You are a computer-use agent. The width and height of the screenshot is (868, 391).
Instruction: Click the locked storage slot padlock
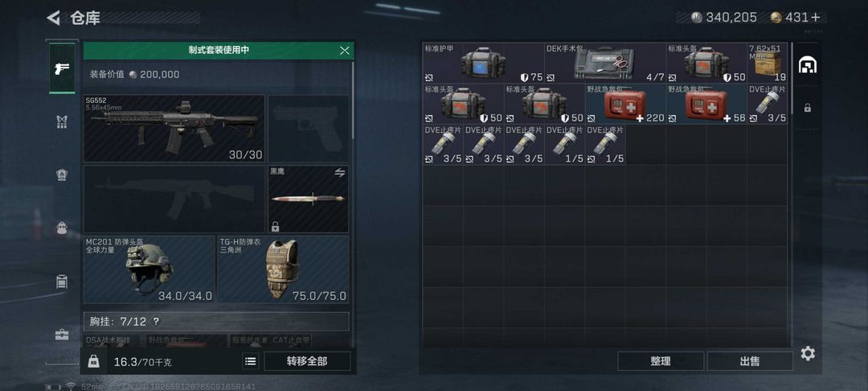pos(808,108)
